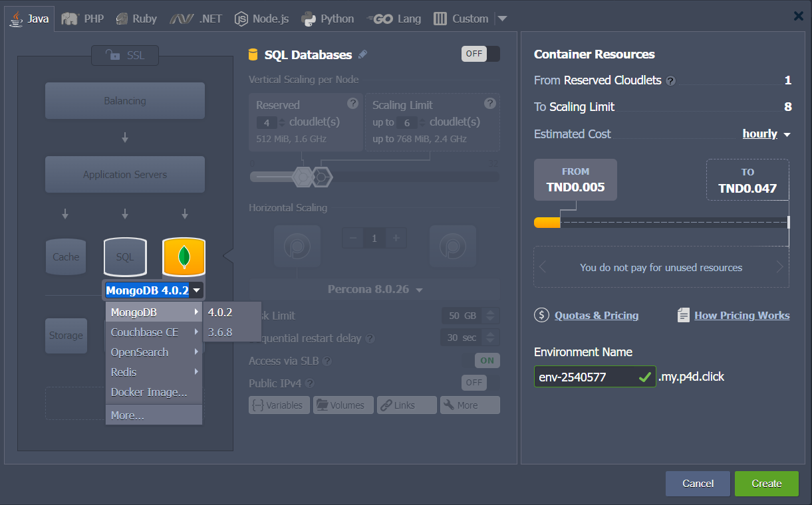Decrease the horizontal scaling node count
812x505 pixels.
[x=353, y=238]
